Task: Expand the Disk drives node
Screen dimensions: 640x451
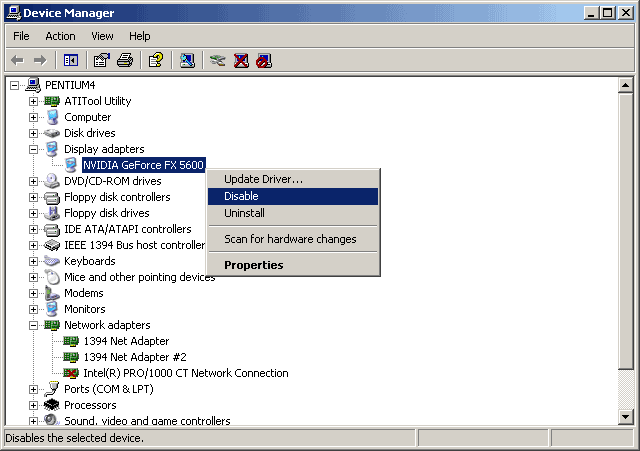Action: click(x=33, y=133)
